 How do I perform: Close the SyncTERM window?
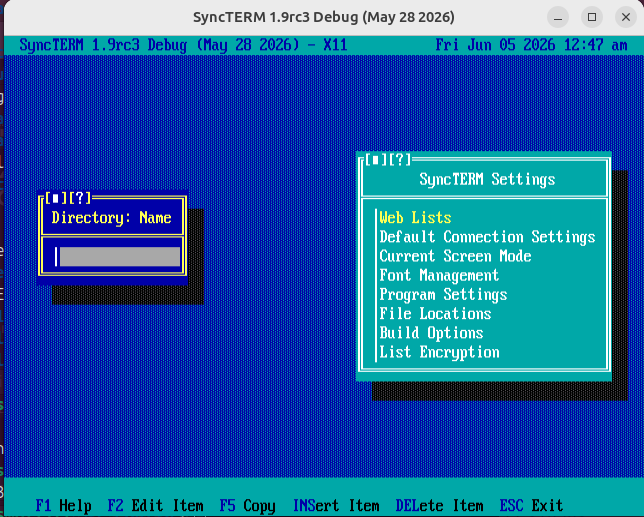(626, 17)
